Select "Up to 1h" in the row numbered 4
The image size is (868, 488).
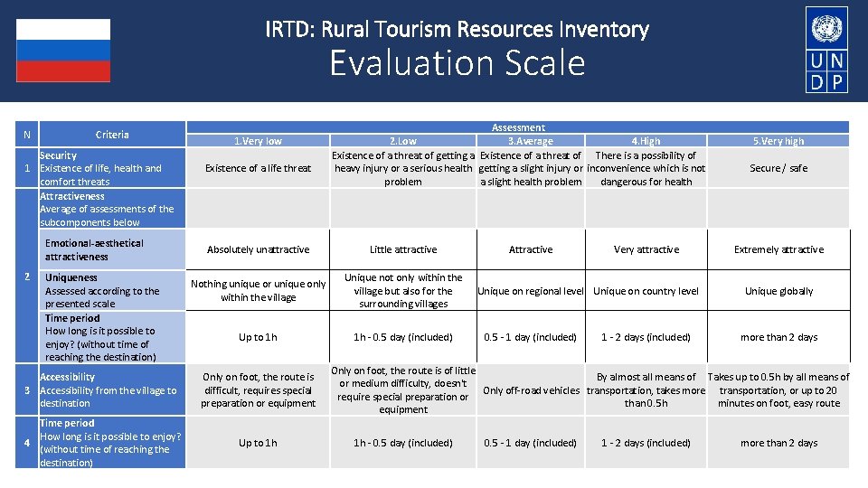coord(258,443)
